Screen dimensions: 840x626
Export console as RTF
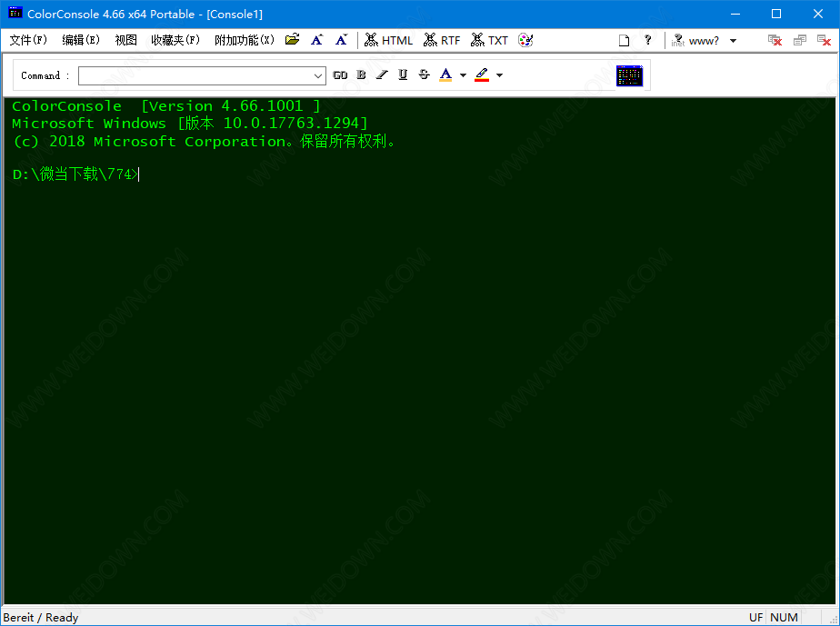coord(442,40)
